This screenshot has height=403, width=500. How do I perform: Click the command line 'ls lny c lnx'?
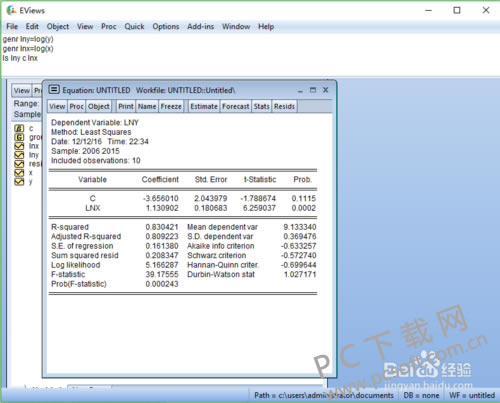20,58
